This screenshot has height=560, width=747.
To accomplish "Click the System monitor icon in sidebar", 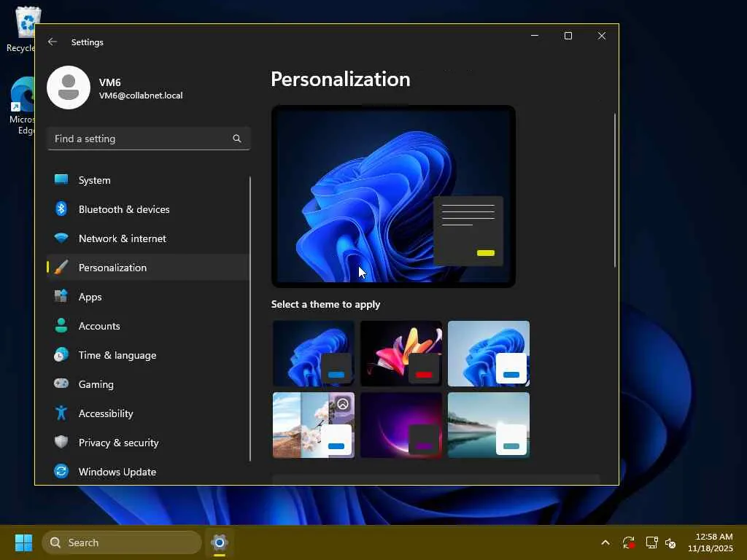I will 61,179.
